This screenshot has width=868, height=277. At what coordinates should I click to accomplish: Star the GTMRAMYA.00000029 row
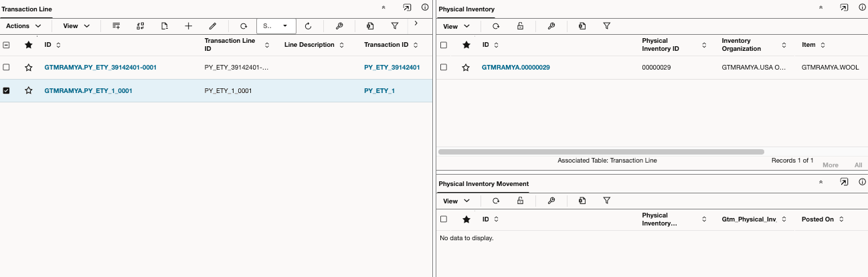point(466,68)
